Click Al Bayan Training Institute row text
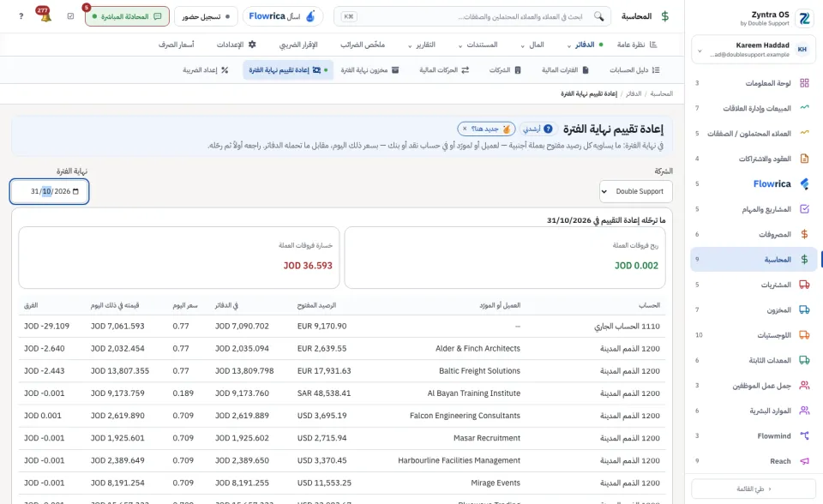 (x=474, y=393)
